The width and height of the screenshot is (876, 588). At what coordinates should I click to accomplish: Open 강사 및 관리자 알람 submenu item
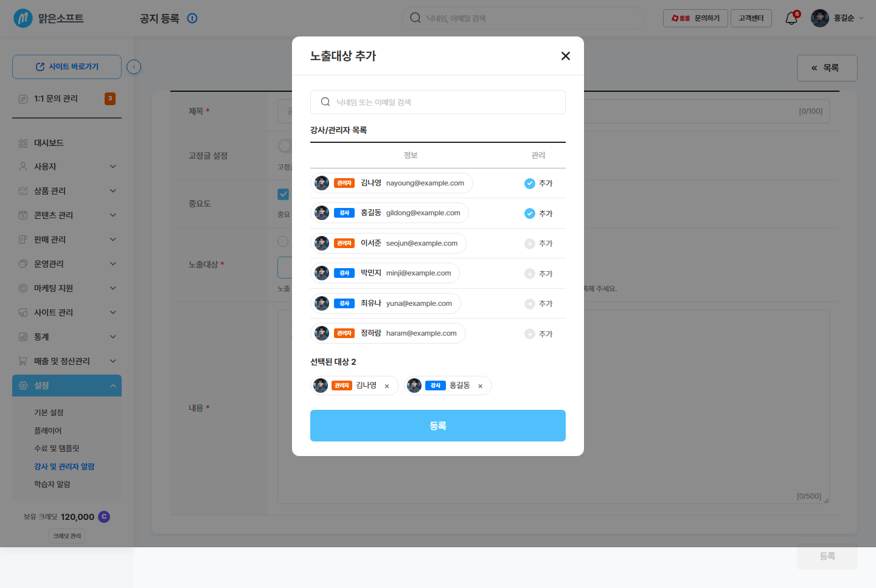point(64,466)
